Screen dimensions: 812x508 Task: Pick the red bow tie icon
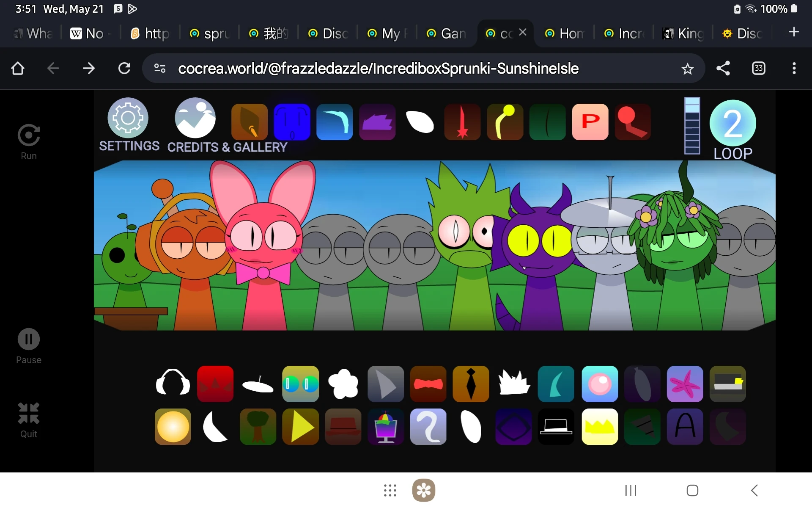(428, 384)
